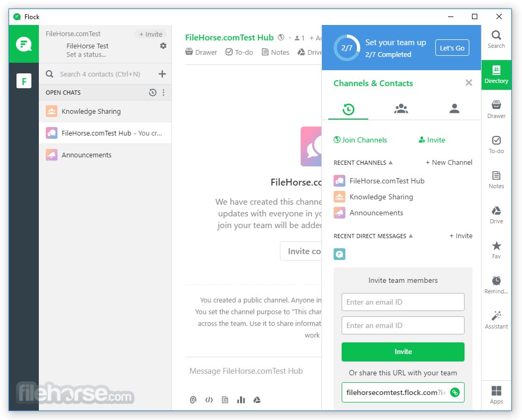Click the green Invite button
This screenshot has height=420, width=522.
403,352
